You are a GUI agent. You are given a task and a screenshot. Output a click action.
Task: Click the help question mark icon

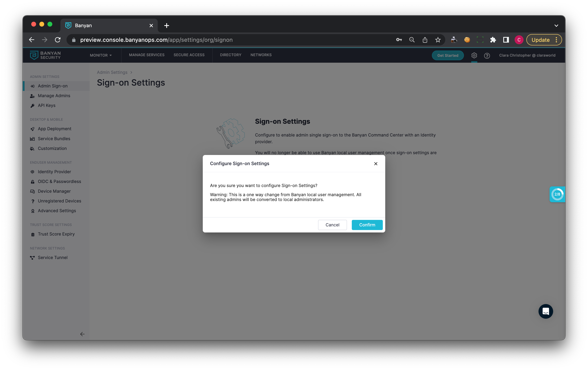(x=487, y=56)
